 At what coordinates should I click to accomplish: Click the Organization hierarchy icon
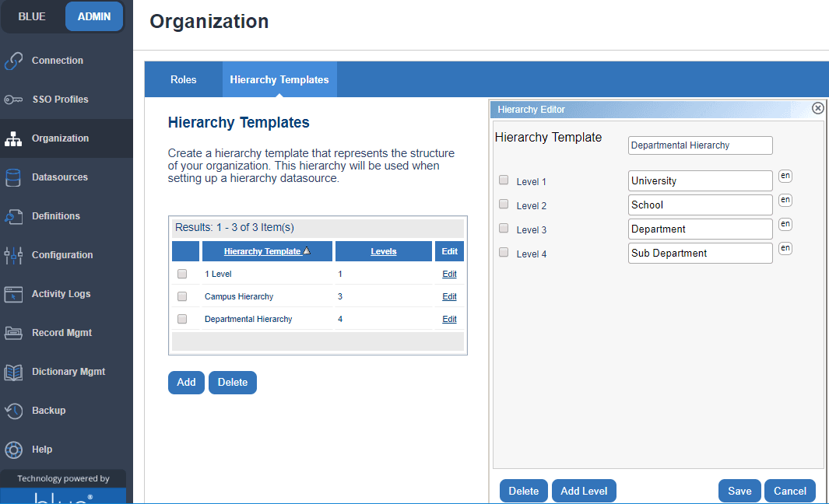pos(13,138)
